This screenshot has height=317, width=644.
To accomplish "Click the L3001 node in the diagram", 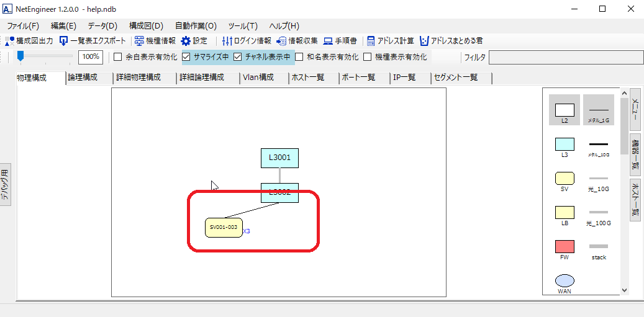I will pos(279,158).
